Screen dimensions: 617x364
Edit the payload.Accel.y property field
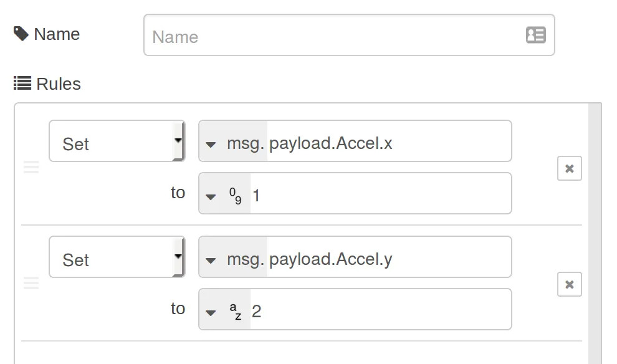386,258
